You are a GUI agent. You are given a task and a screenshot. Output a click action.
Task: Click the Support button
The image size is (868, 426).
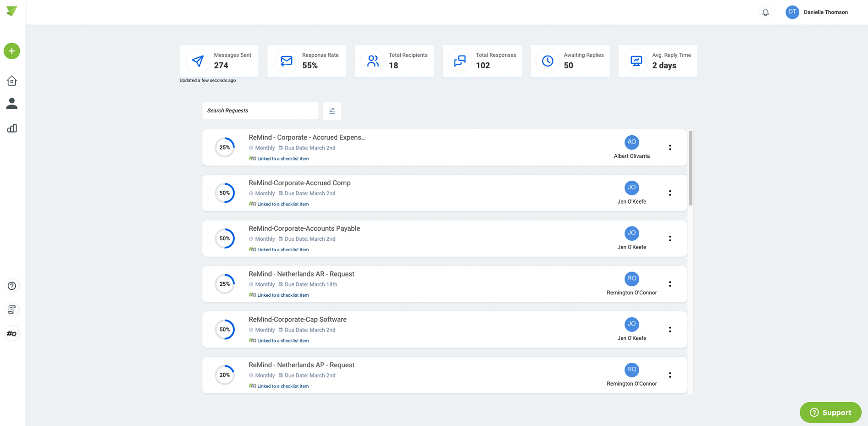click(x=830, y=412)
